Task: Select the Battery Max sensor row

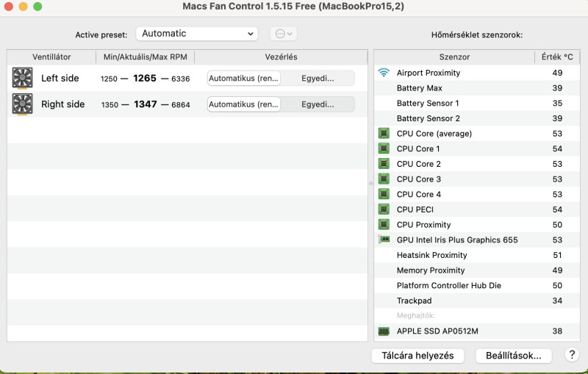Action: [476, 87]
